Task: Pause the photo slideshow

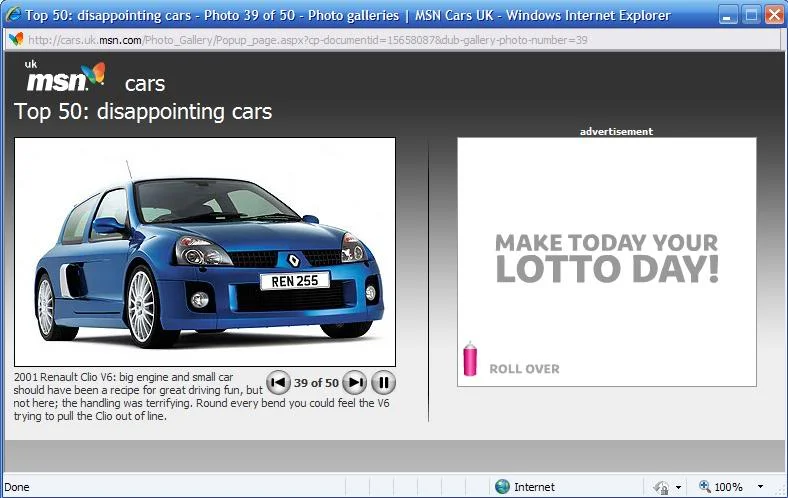Action: (x=383, y=383)
